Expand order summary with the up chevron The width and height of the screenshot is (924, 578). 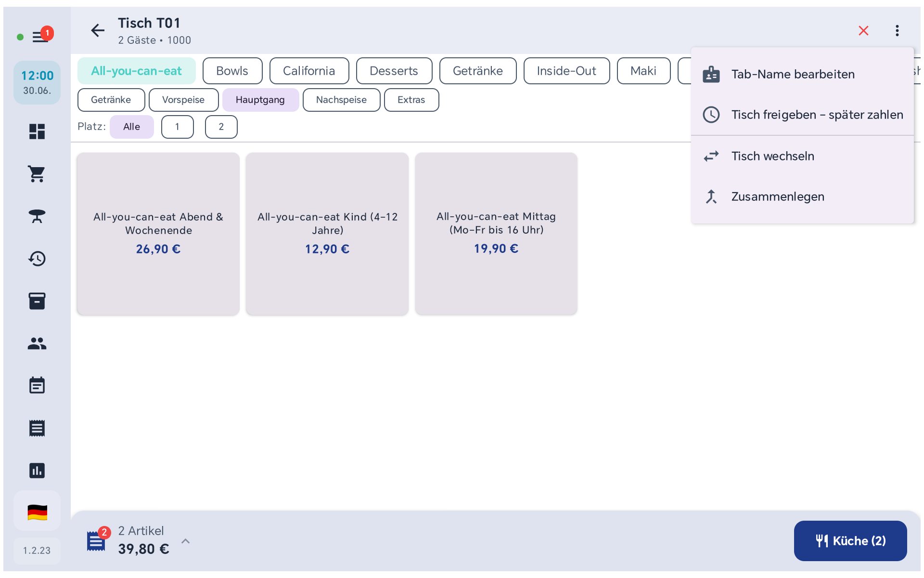(185, 541)
